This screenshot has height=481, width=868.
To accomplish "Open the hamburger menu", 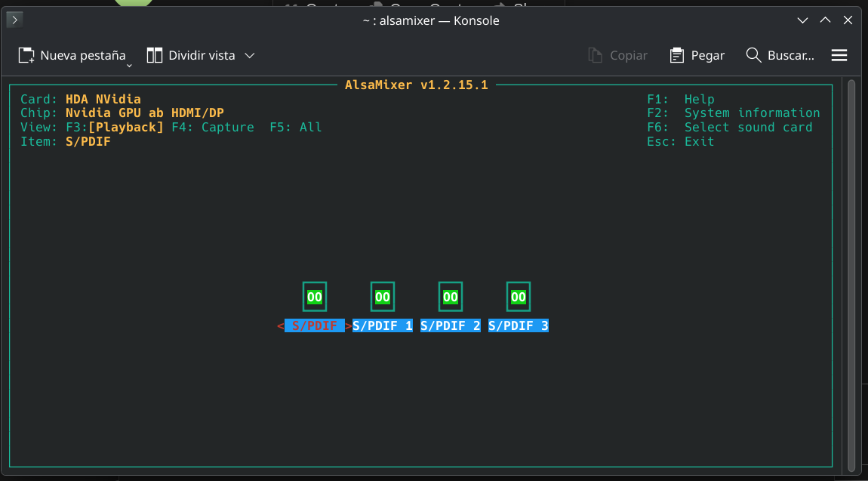I will (x=839, y=55).
